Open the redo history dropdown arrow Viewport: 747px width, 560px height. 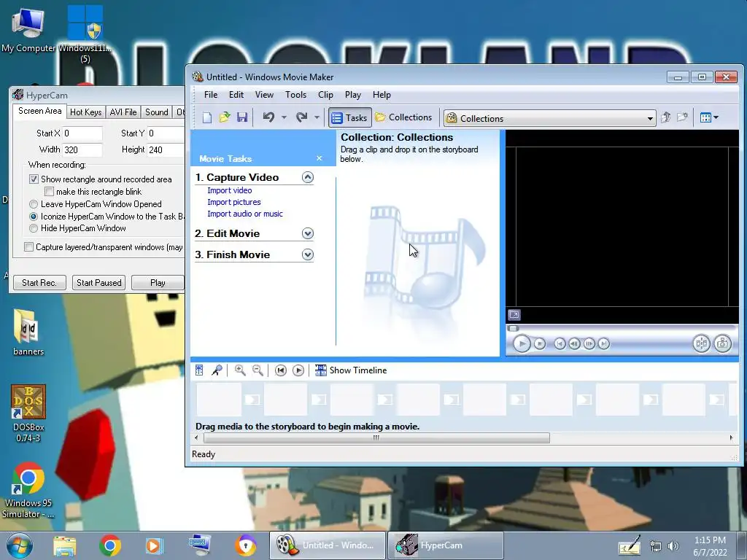click(x=317, y=117)
